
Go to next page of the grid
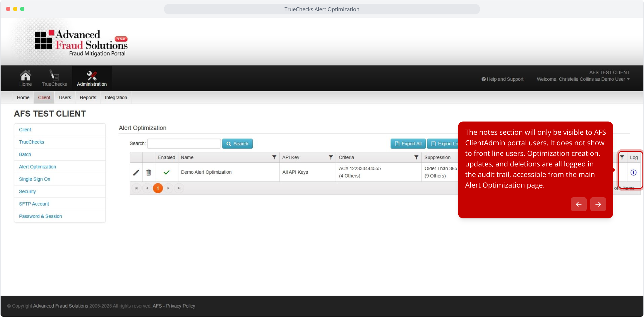[168, 188]
